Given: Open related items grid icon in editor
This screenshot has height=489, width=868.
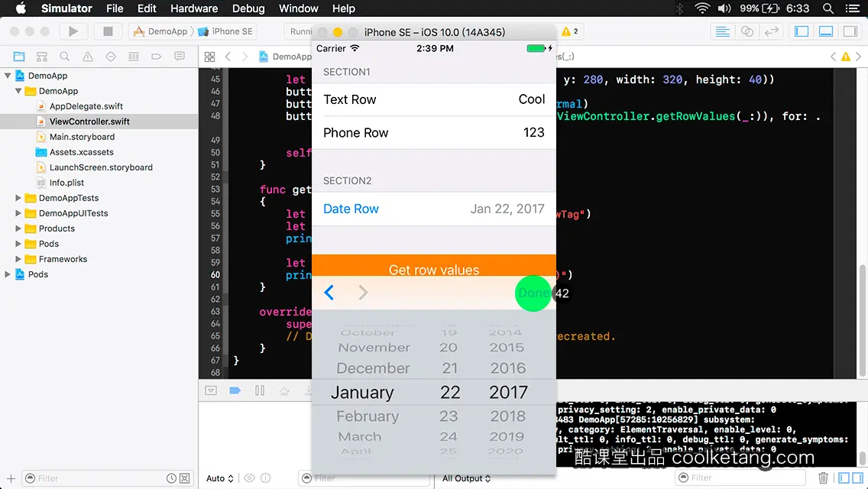Looking at the screenshot, I should pos(210,57).
